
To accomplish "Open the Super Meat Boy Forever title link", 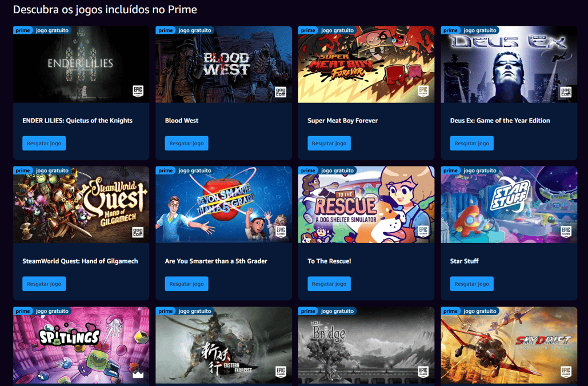I will (x=342, y=121).
